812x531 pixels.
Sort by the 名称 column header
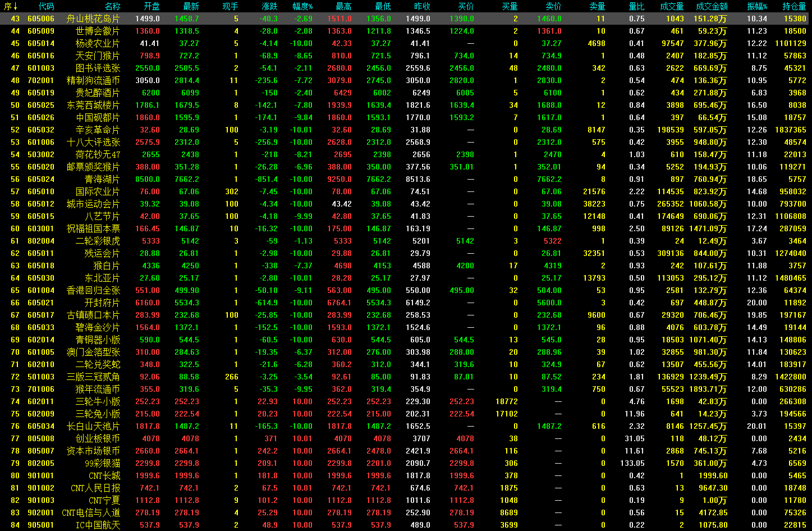112,6
